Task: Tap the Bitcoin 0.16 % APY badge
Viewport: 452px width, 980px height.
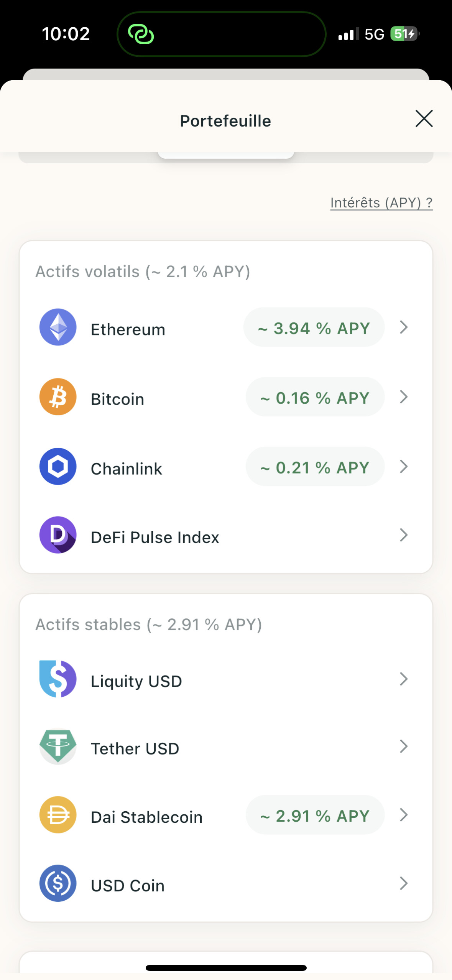Action: pyautogui.click(x=315, y=398)
